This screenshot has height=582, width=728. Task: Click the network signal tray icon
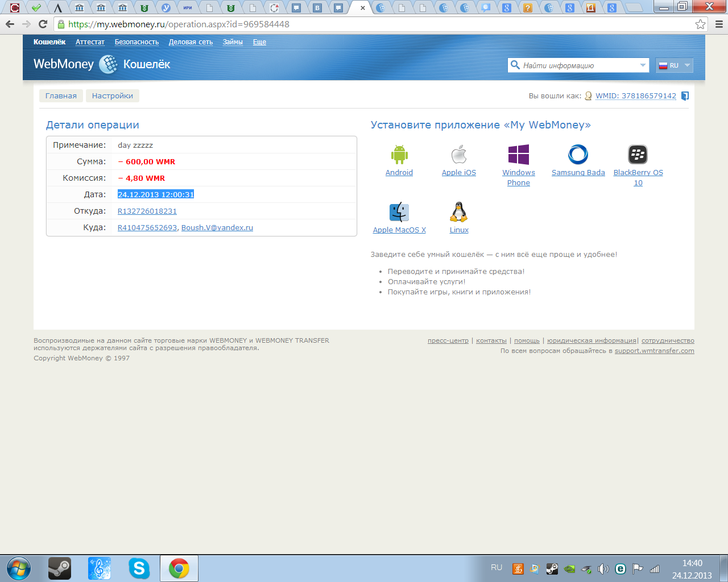(655, 568)
